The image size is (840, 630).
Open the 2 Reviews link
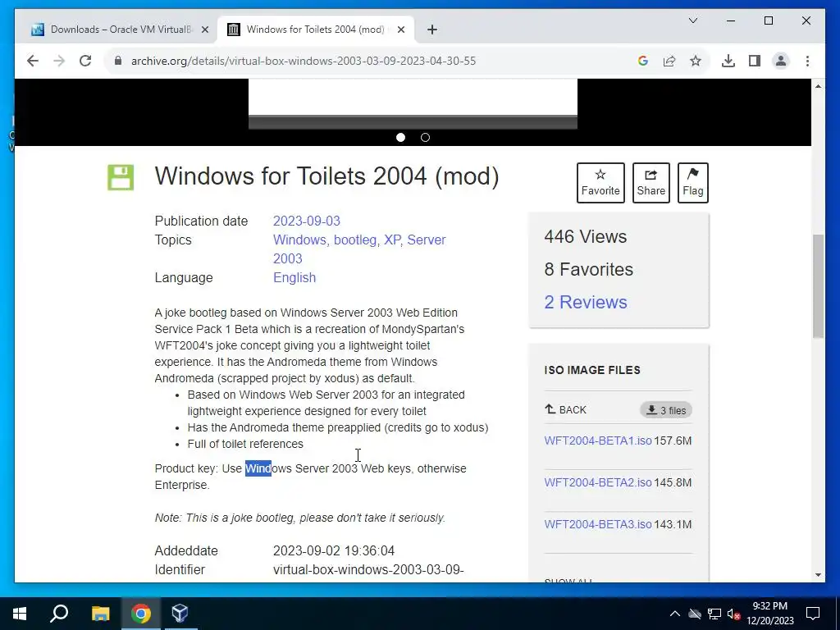586,302
